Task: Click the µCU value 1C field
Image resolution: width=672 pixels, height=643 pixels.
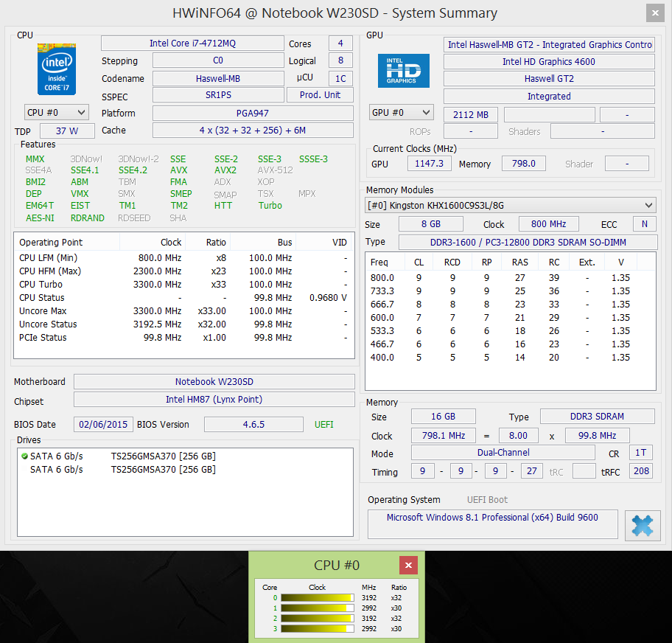Action: pyautogui.click(x=340, y=78)
